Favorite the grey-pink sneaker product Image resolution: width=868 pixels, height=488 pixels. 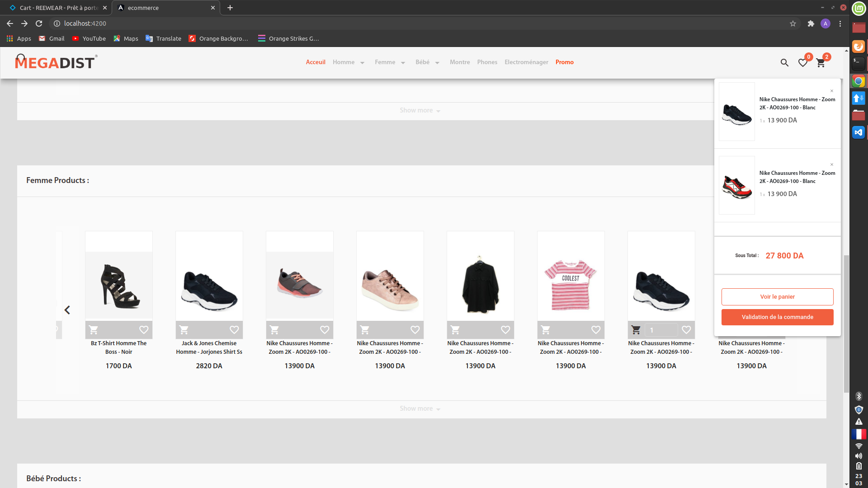(325, 330)
